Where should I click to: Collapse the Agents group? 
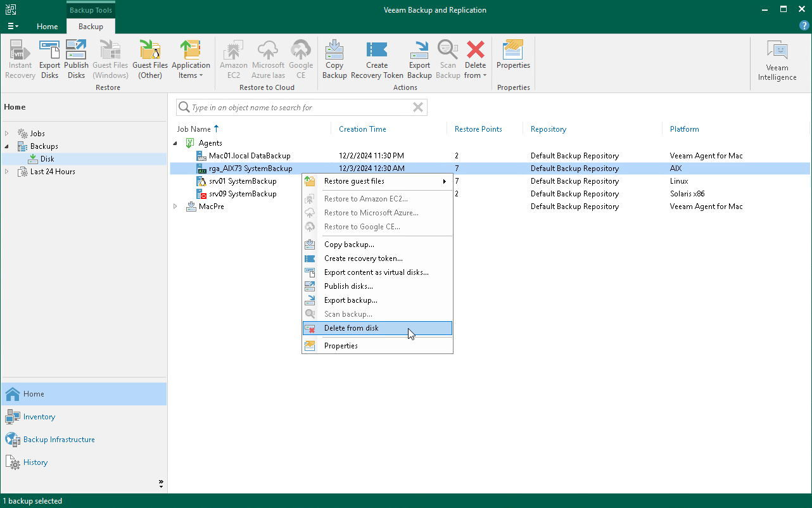pyautogui.click(x=175, y=143)
